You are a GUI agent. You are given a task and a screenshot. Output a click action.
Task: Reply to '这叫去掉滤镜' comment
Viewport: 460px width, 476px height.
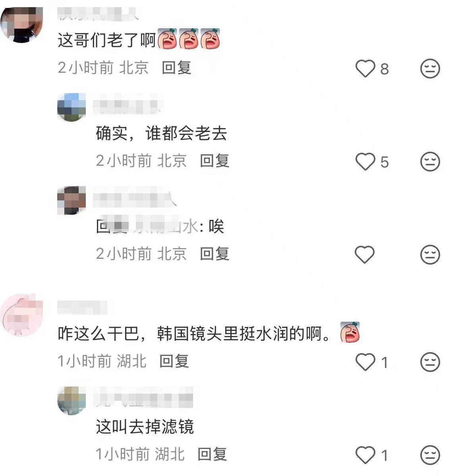coord(212,454)
